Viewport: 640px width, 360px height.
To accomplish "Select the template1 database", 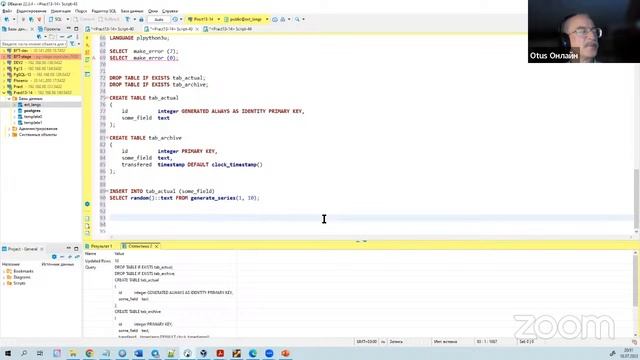I will [33, 122].
